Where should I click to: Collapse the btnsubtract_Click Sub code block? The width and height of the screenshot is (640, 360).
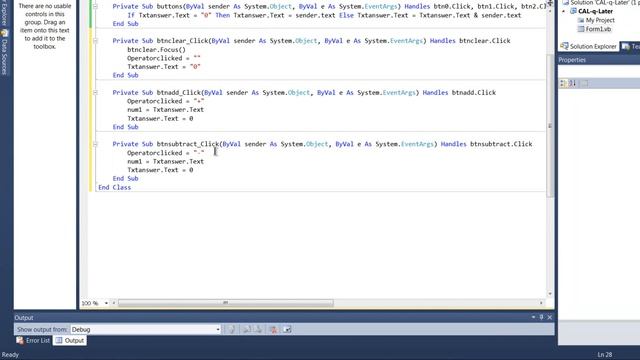[95, 144]
